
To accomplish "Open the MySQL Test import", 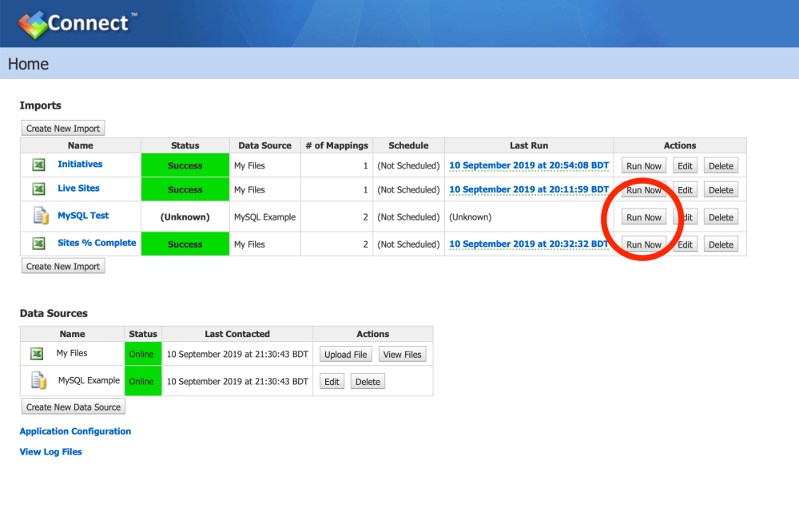I will 83,216.
